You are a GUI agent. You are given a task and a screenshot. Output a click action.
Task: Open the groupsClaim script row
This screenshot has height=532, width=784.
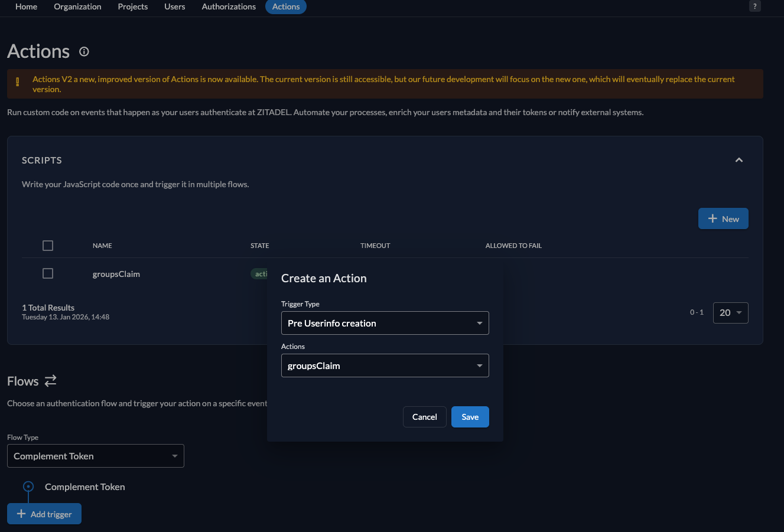pos(116,274)
